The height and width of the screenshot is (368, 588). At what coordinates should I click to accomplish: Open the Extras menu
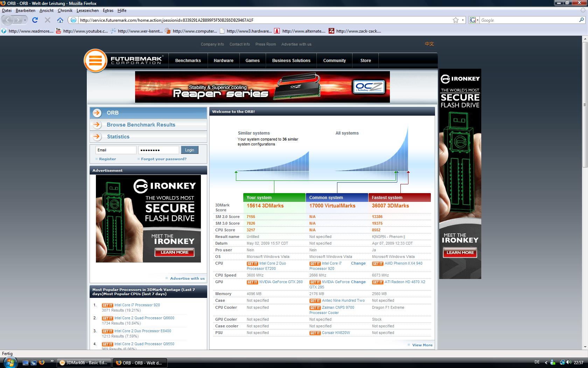pyautogui.click(x=108, y=11)
